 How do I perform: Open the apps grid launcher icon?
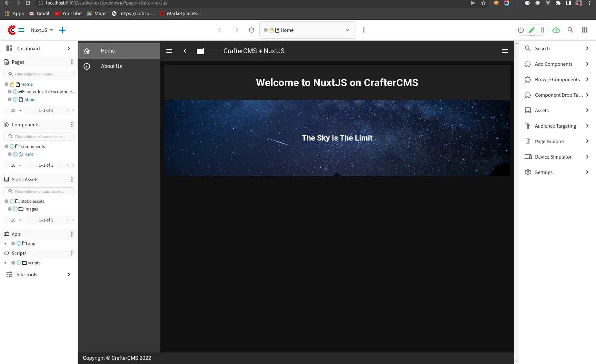tap(584, 30)
